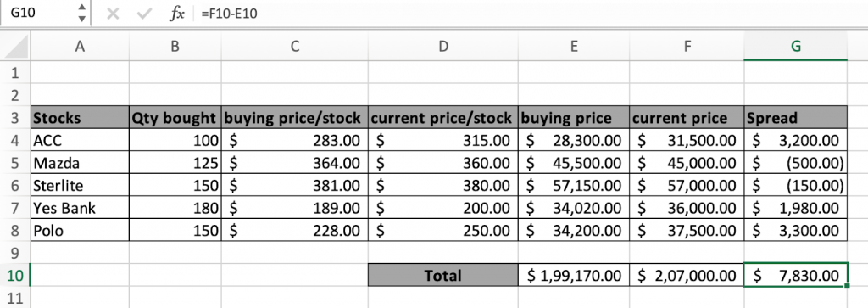This screenshot has height=308, width=868.
Task: Click the fill handle on cell G10
Action: (847, 286)
